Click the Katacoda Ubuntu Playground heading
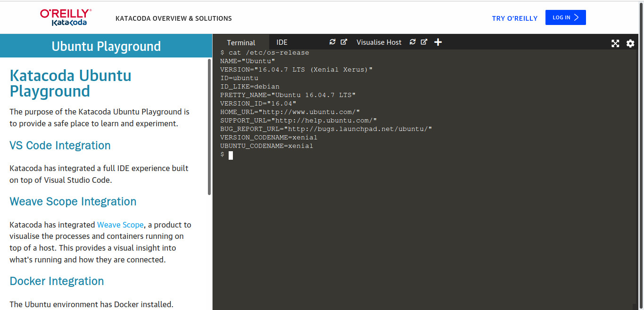This screenshot has width=644, height=310. tap(70, 83)
